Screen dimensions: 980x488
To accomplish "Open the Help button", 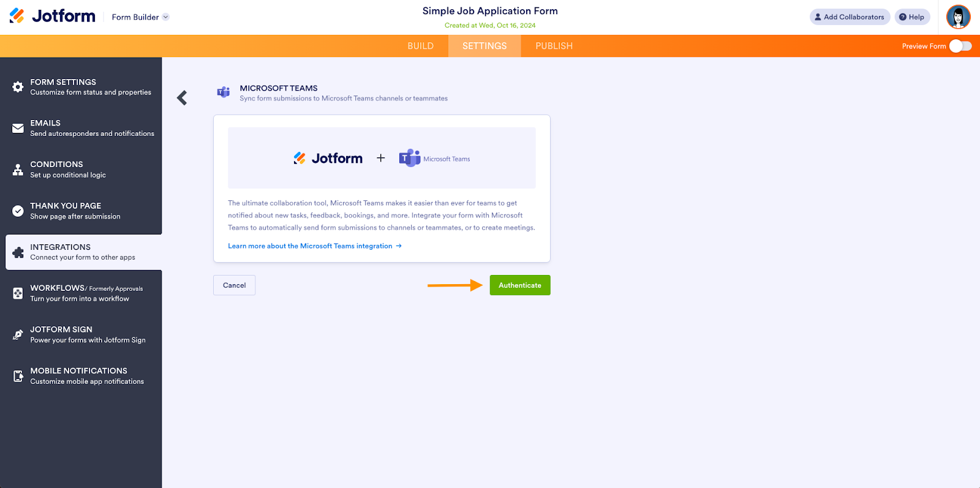I will click(912, 17).
